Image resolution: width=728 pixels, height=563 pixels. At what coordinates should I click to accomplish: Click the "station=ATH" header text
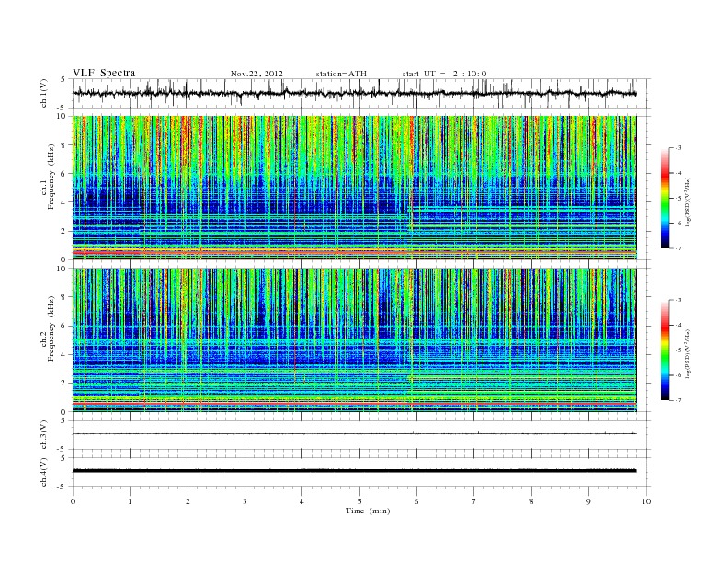(x=341, y=74)
